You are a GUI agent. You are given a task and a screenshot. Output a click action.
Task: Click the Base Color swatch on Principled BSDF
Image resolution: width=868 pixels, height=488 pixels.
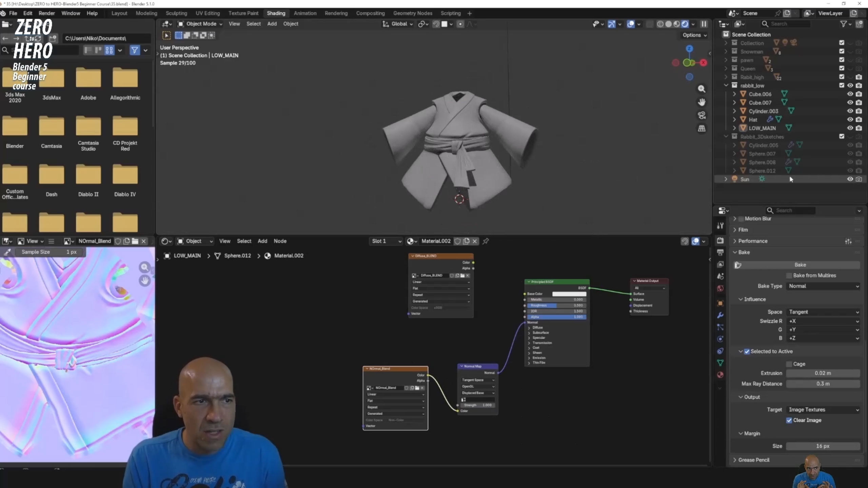569,294
